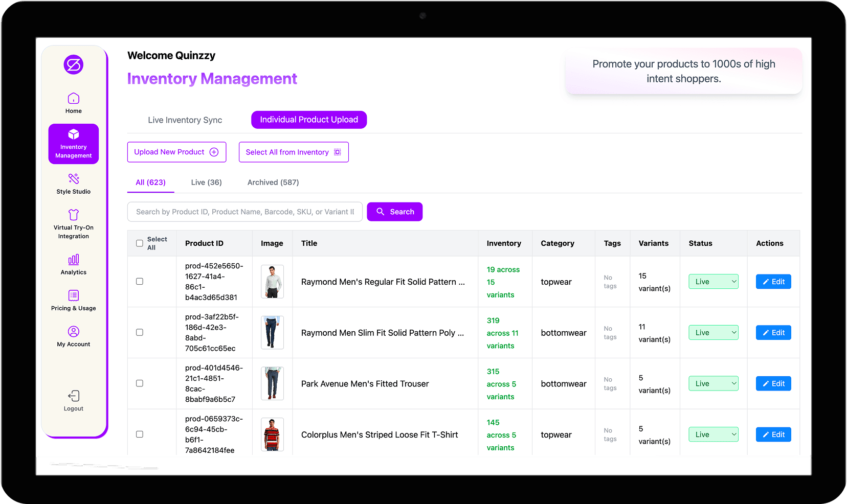Image resolution: width=847 pixels, height=504 pixels.
Task: View Analytics from the sidebar
Action: [73, 264]
